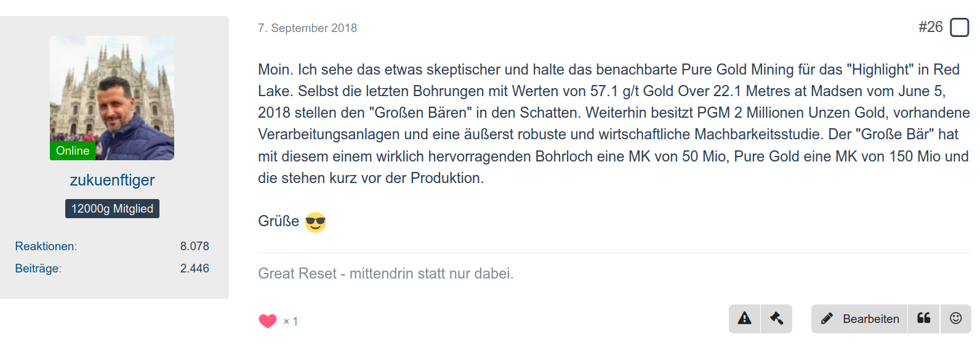Click the post date 7. September 2018
Screen dimensions: 980x355
pos(307,28)
